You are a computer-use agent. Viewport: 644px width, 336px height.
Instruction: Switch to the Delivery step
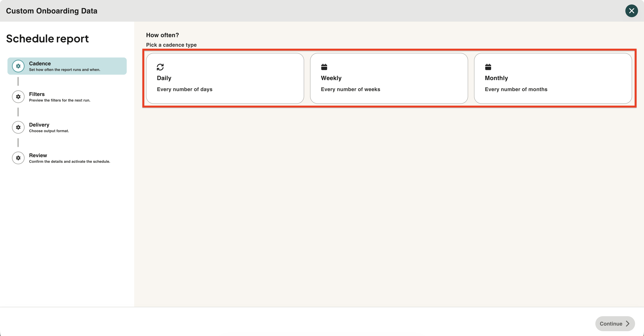[x=67, y=127]
